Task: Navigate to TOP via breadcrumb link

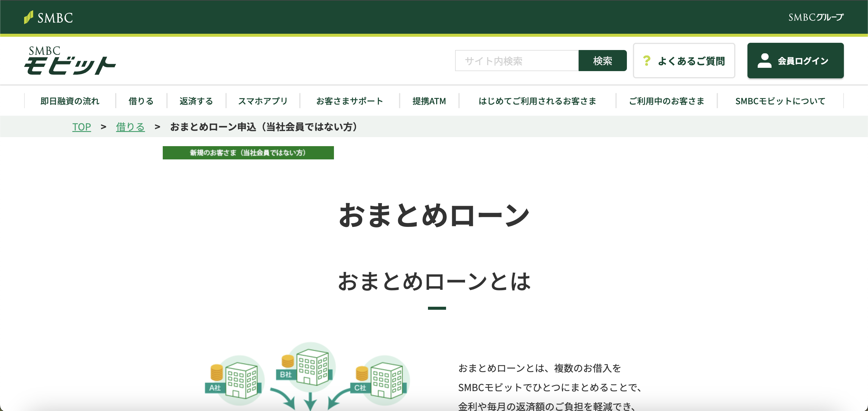Action: 82,127
